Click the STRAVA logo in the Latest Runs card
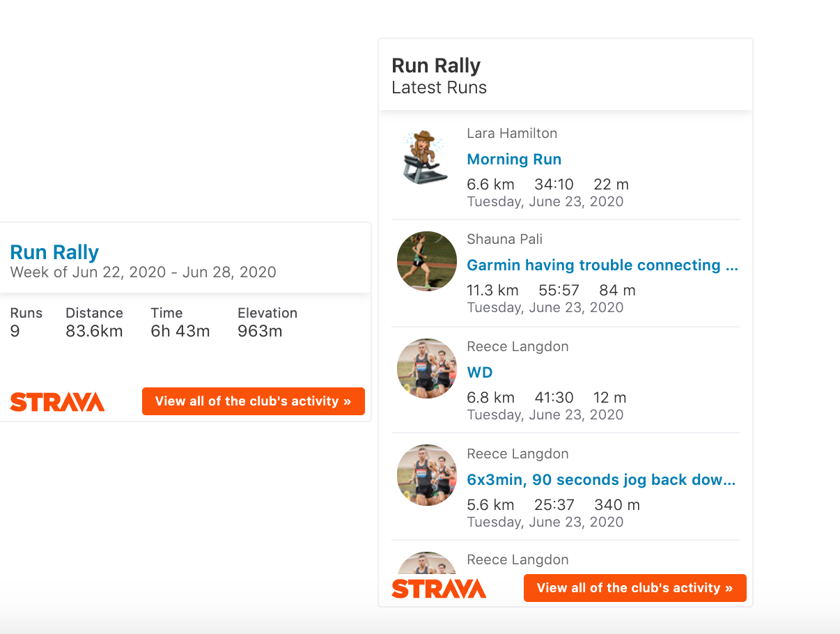The height and width of the screenshot is (634, 840). point(439,588)
